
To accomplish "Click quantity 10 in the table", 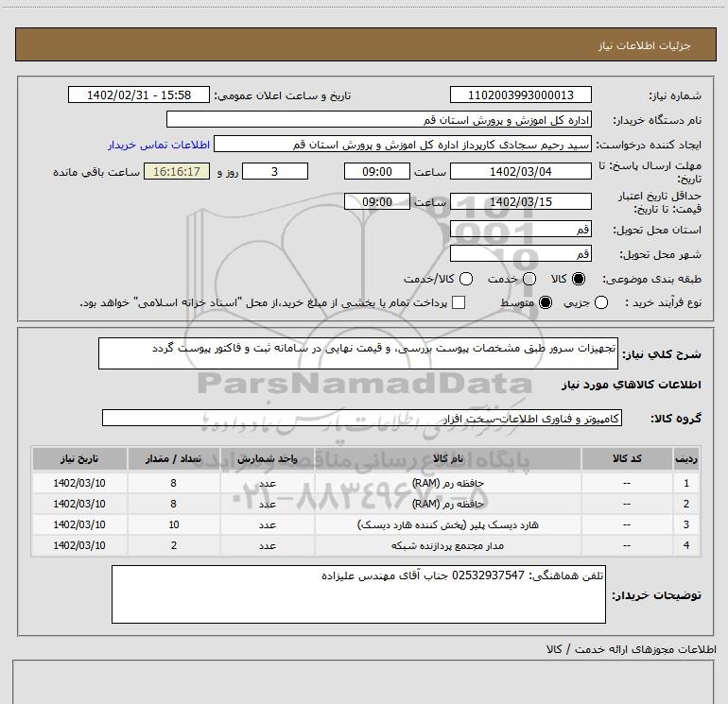I will pyautogui.click(x=174, y=524).
